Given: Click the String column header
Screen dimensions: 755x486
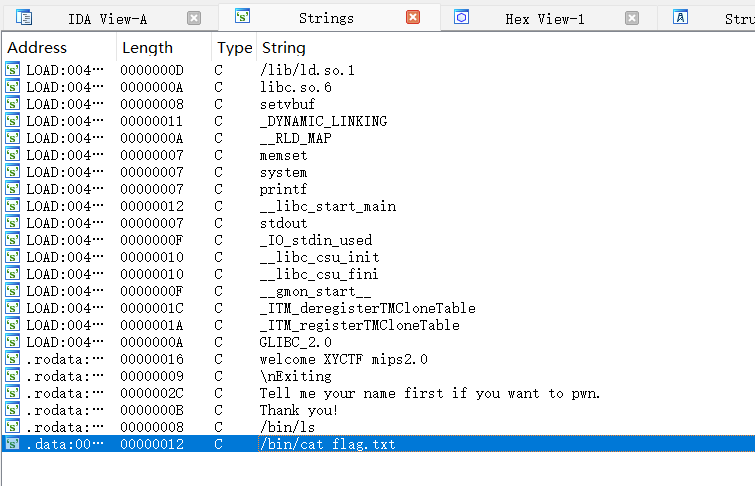Looking at the screenshot, I should pyautogui.click(x=283, y=48).
